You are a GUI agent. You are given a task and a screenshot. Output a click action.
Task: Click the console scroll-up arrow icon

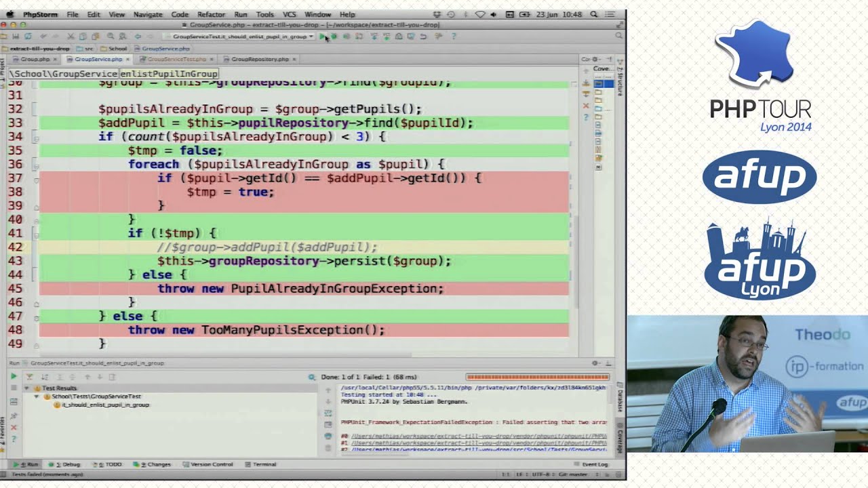coord(328,390)
